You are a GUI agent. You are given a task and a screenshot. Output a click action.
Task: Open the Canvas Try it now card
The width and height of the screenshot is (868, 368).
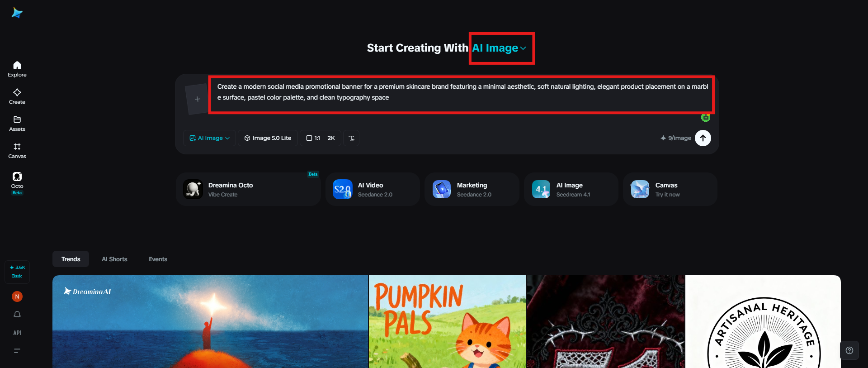(x=670, y=189)
